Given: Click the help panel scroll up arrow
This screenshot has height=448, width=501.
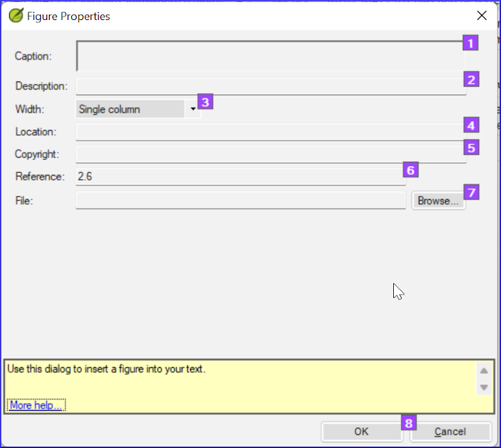Looking at the screenshot, I should click(484, 370).
